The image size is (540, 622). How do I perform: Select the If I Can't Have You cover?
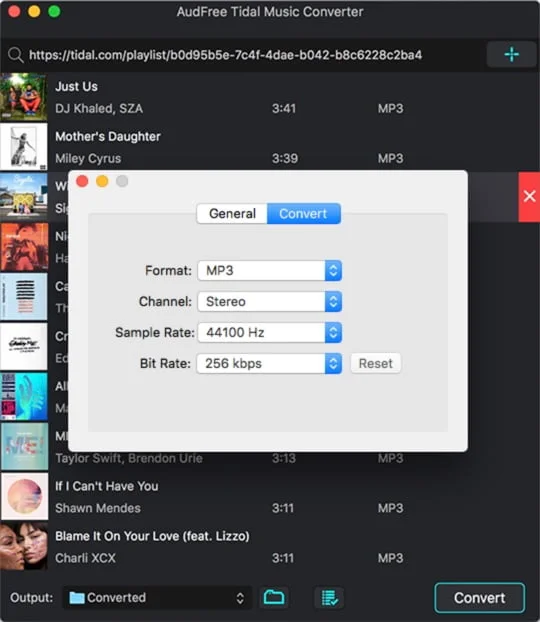click(x=24, y=496)
